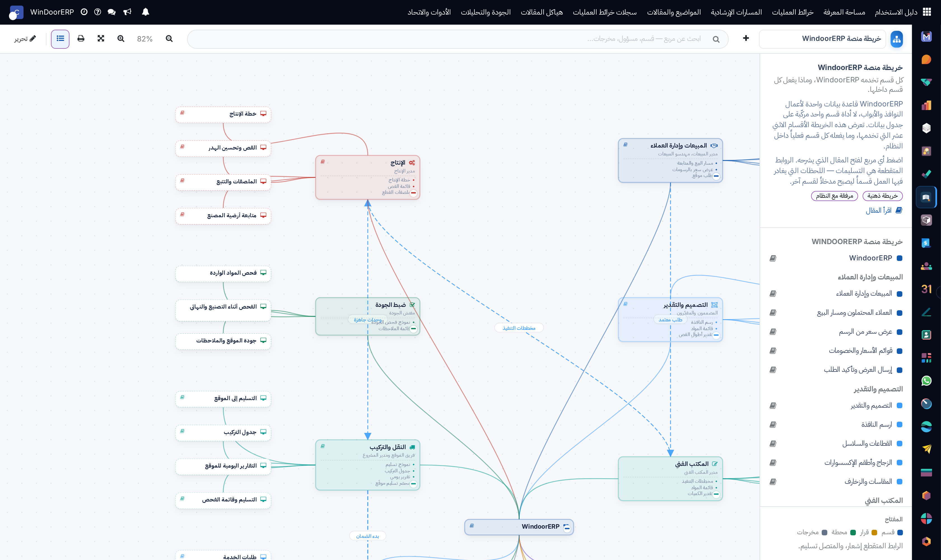Screen dimensions: 941x560
Task: Open the active knowledge book app icon
Action: [926, 197]
